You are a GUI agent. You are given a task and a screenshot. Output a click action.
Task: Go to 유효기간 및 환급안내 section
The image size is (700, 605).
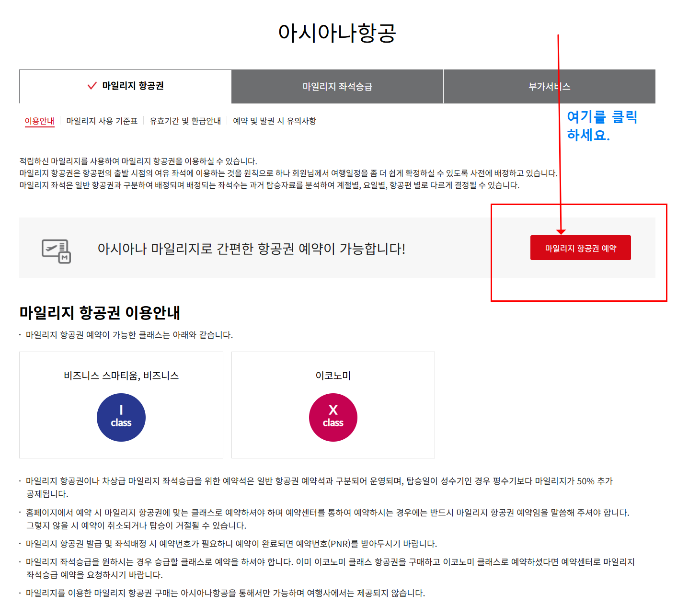pyautogui.click(x=185, y=121)
